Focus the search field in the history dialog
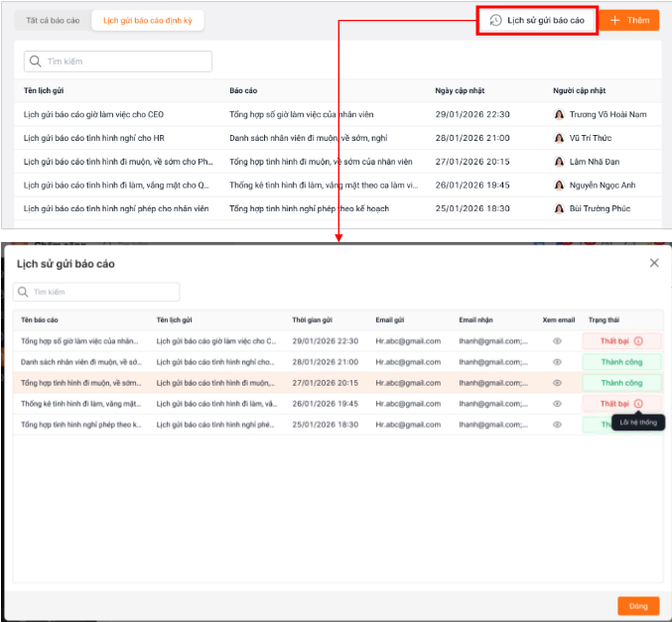Viewport: 672px width, 622px height. [x=96, y=293]
